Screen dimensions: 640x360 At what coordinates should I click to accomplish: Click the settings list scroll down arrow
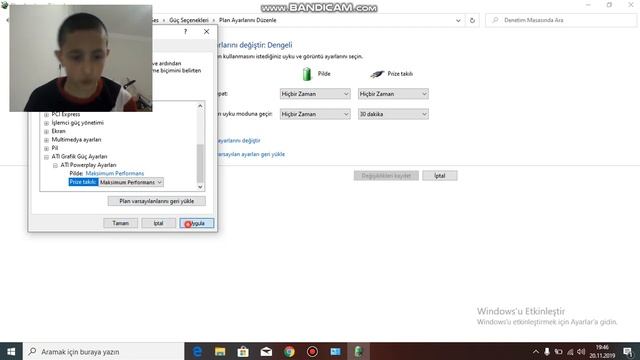point(200,187)
